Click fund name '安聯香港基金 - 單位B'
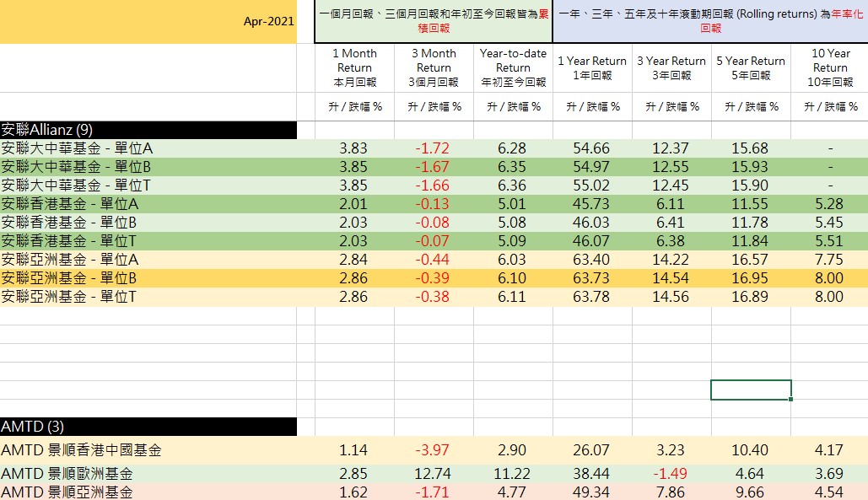The width and height of the screenshot is (868, 500). tap(68, 223)
